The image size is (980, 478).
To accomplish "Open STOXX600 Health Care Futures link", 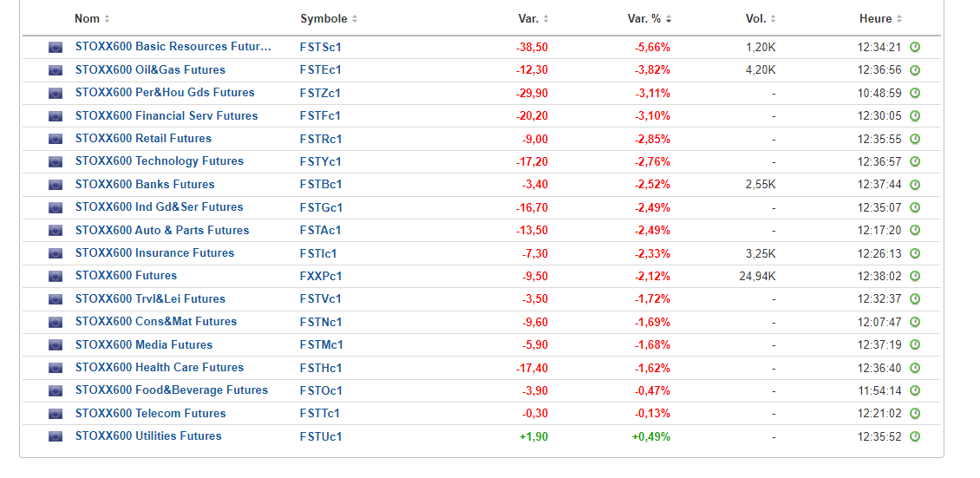I will tap(159, 368).
